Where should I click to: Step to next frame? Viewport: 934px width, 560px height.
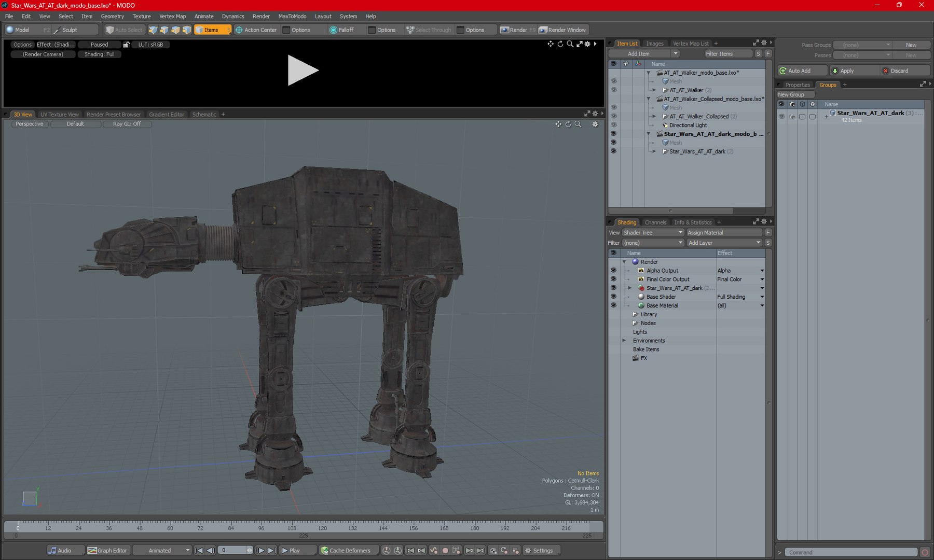pyautogui.click(x=260, y=551)
